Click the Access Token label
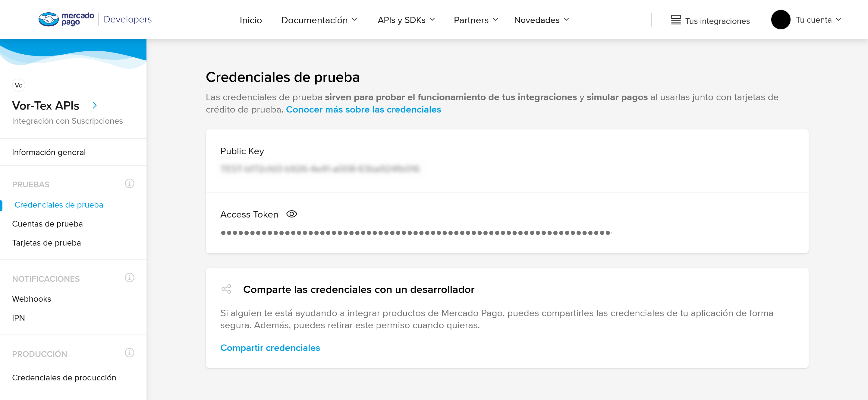 pyautogui.click(x=249, y=214)
